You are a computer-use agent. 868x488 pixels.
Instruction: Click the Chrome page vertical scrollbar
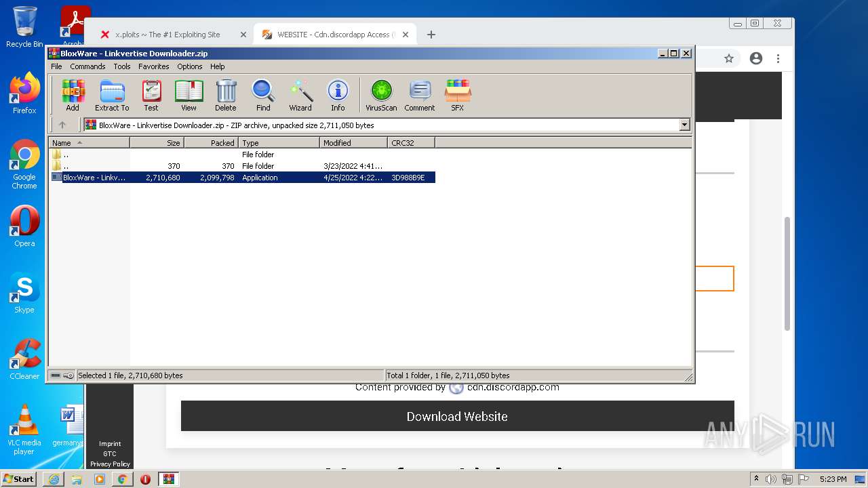(787, 274)
